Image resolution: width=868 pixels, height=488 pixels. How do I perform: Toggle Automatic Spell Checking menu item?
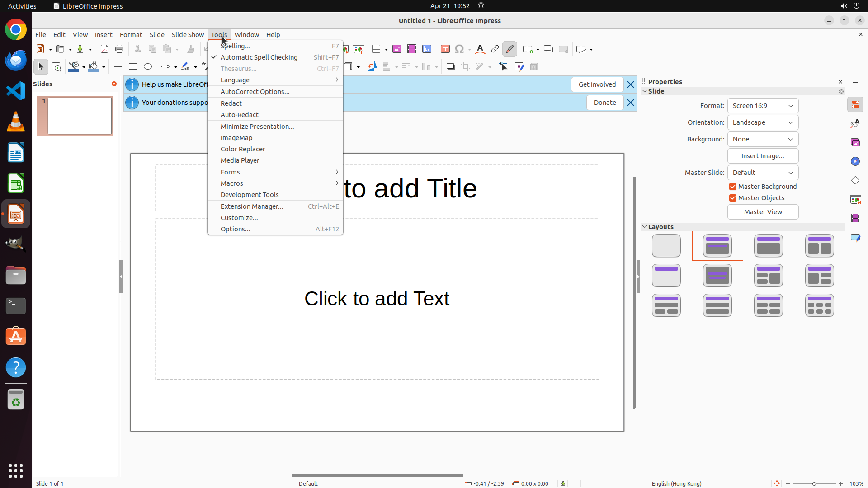tap(259, 57)
